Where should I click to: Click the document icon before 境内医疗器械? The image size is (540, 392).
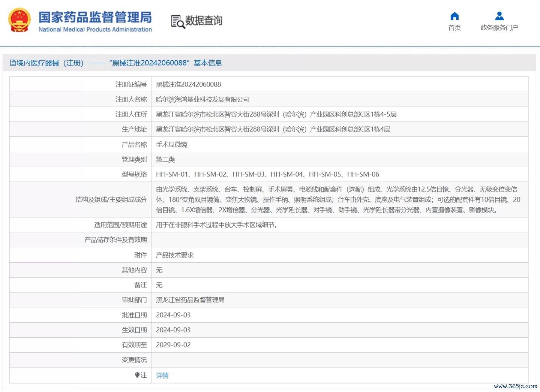[13, 63]
